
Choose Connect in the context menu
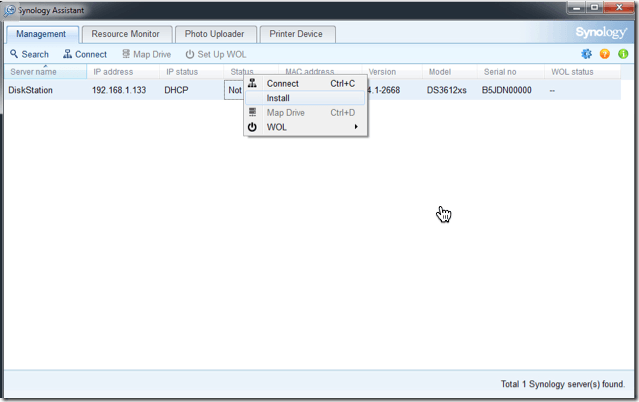tap(305, 84)
